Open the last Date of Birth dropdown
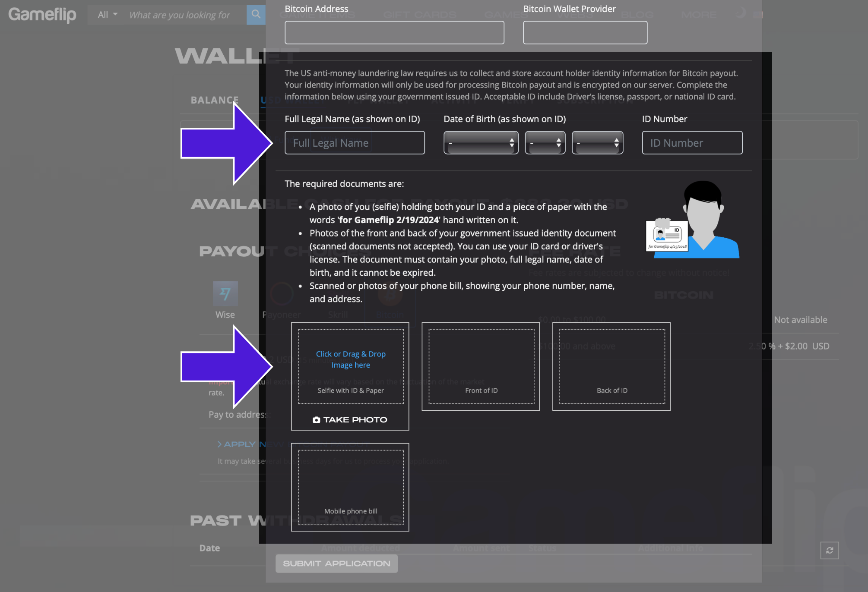Screen dimensions: 868x592 tap(597, 143)
